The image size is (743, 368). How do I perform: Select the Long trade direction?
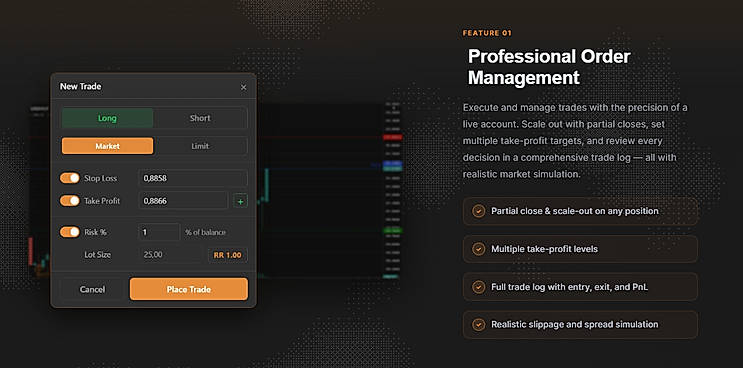point(108,118)
